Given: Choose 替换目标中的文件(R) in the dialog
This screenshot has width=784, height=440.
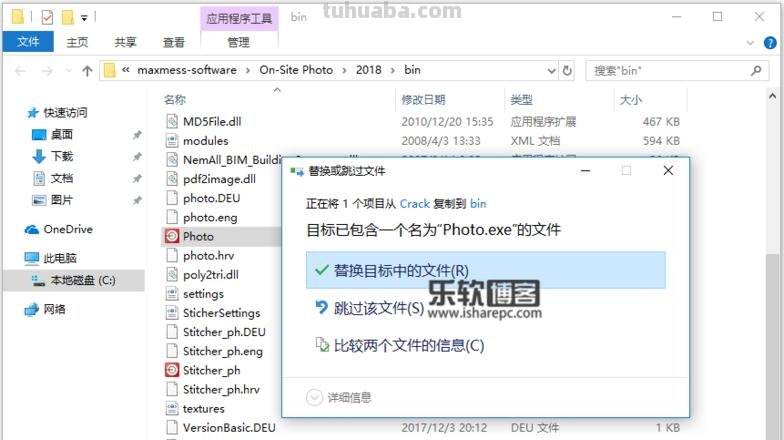Looking at the screenshot, I should (x=486, y=270).
